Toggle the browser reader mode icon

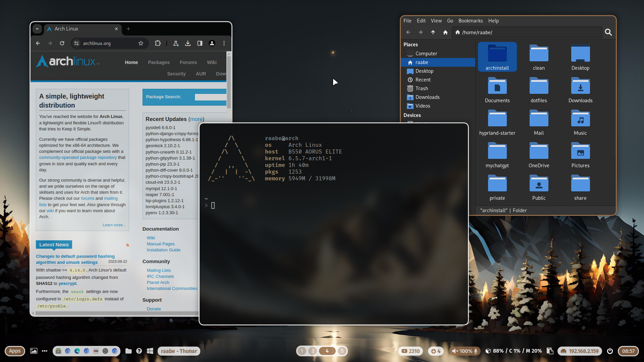[200, 43]
